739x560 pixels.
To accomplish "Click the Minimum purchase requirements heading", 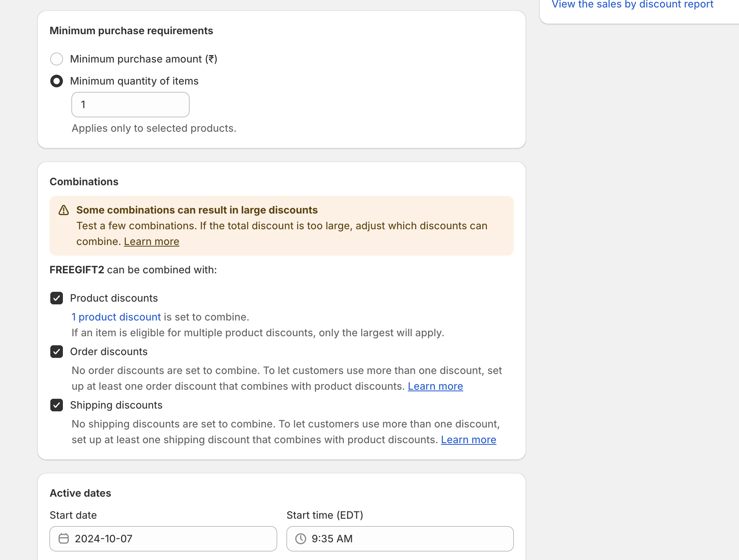I will tap(131, 30).
